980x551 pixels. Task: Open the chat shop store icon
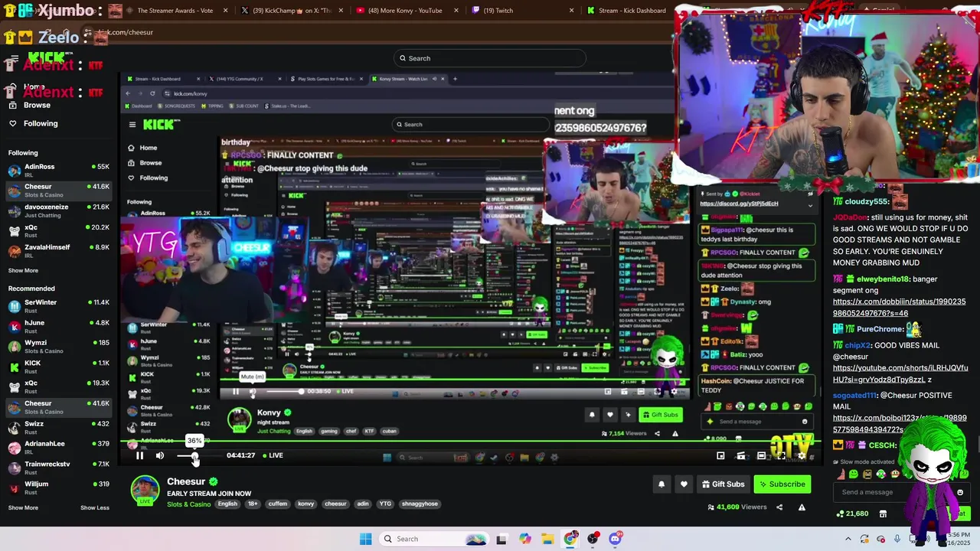pos(883,514)
